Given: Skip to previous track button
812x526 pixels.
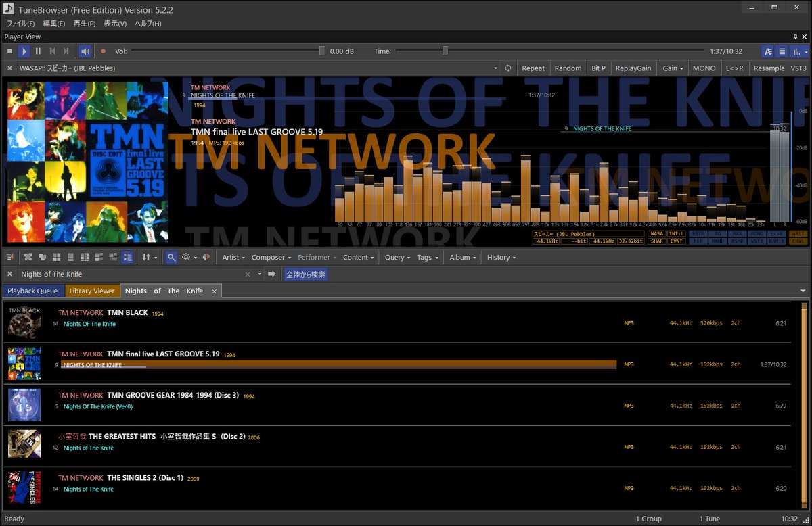Looking at the screenshot, I should (x=52, y=51).
